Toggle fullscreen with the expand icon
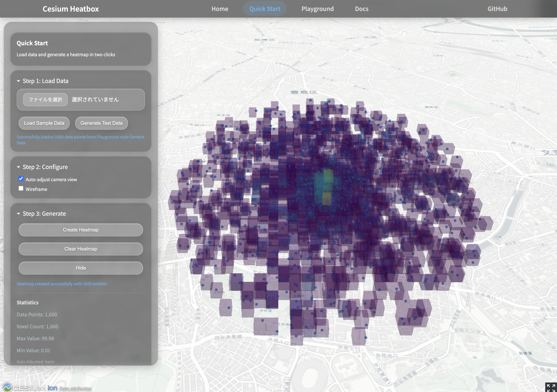 (551, 387)
